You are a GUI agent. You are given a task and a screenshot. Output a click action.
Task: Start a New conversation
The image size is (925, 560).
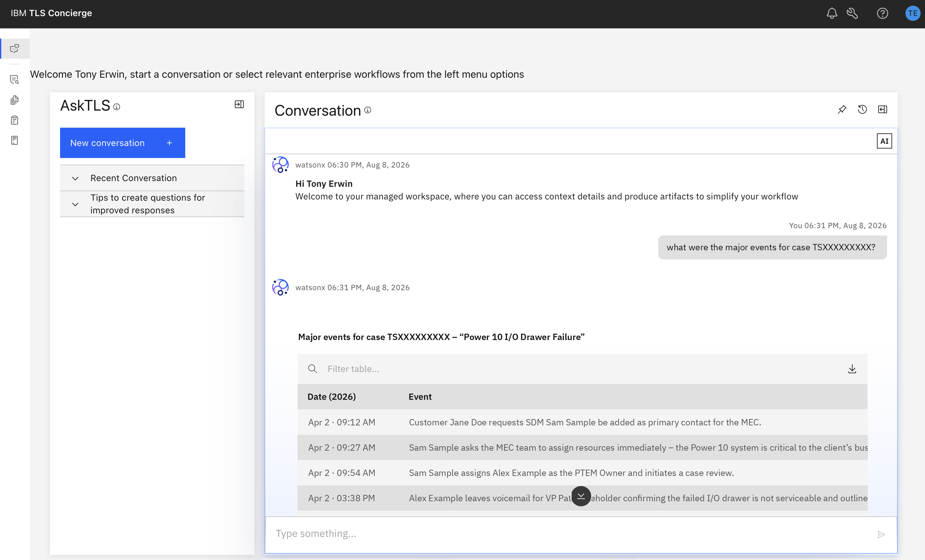click(122, 143)
